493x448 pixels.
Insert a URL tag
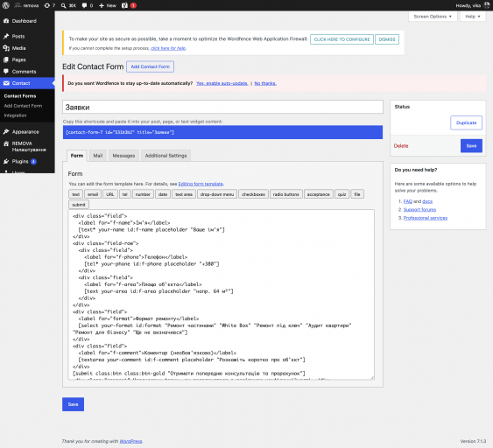click(x=110, y=194)
